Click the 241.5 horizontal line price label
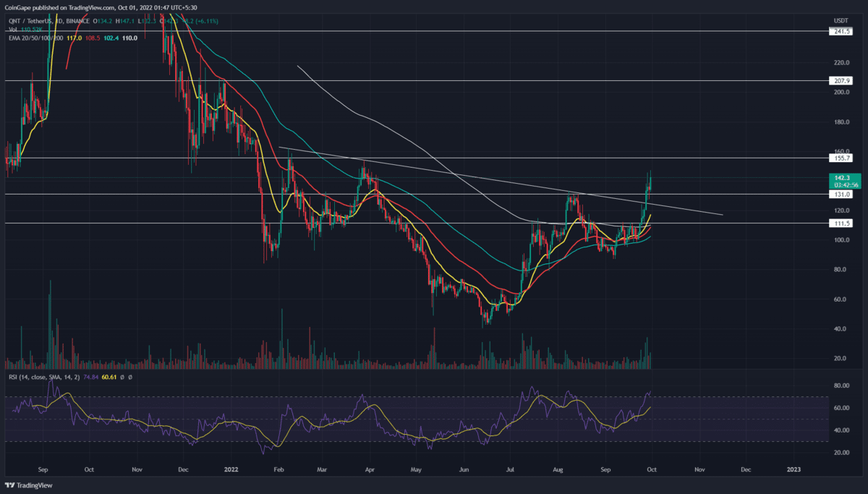This screenshot has width=868, height=494. click(x=841, y=32)
